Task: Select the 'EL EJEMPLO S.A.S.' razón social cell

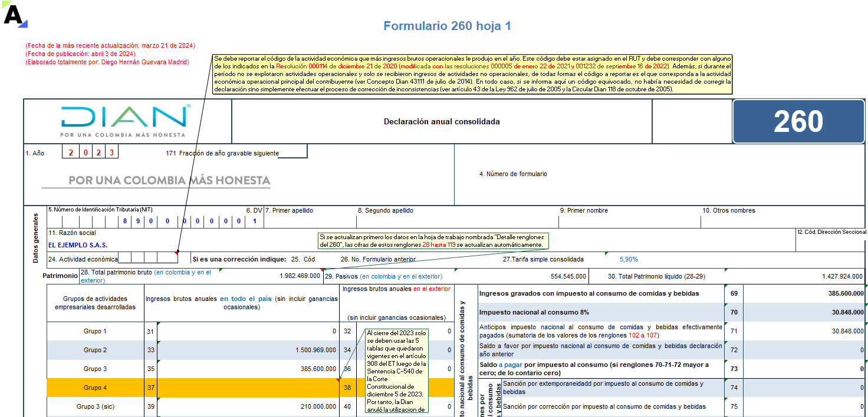Action: [78, 245]
